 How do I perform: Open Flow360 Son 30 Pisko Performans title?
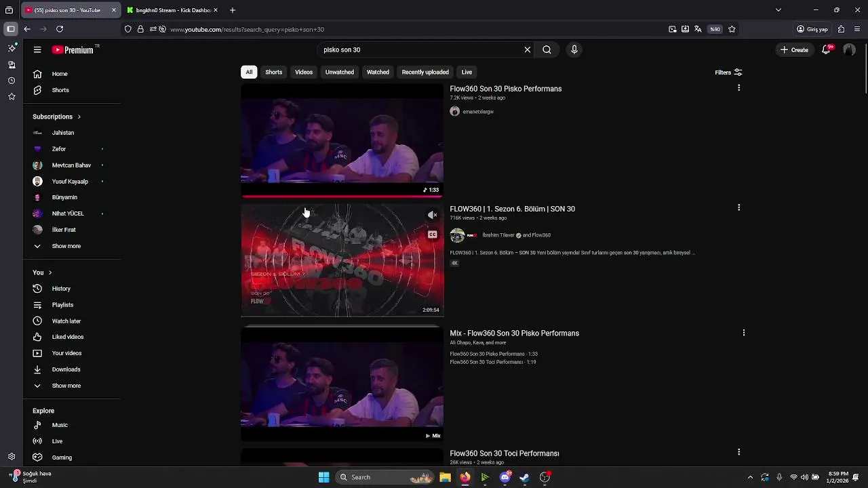pos(506,89)
